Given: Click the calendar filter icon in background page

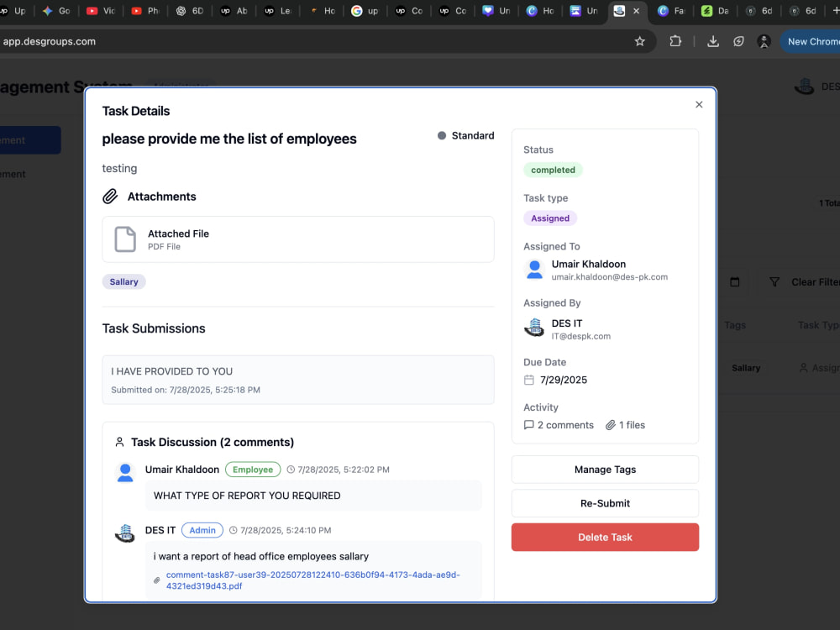Looking at the screenshot, I should (x=734, y=281).
